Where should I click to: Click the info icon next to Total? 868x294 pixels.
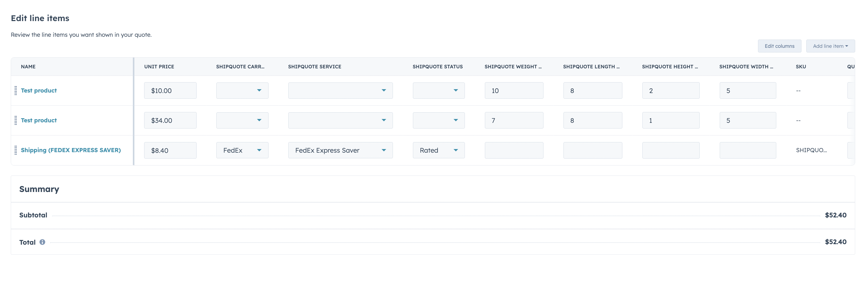(x=42, y=242)
